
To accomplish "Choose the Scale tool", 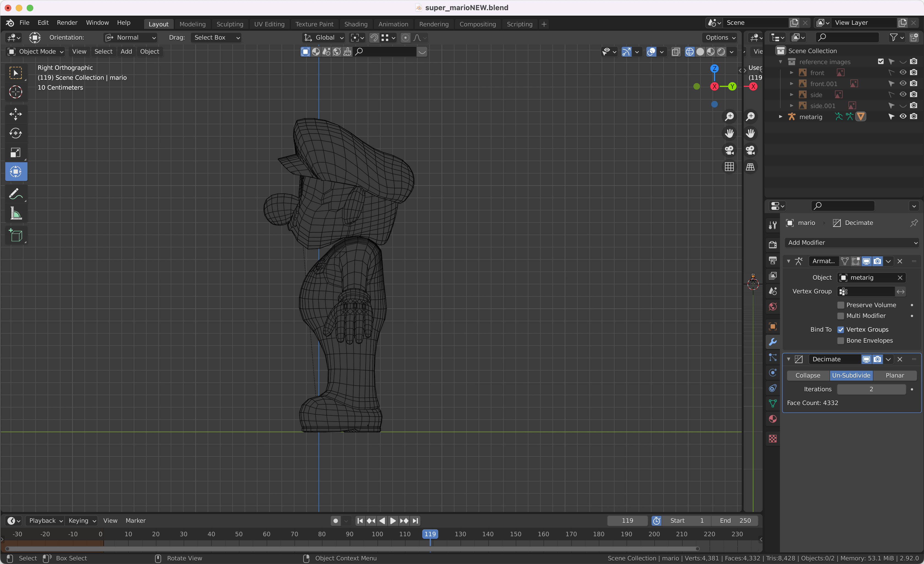I will click(x=16, y=152).
